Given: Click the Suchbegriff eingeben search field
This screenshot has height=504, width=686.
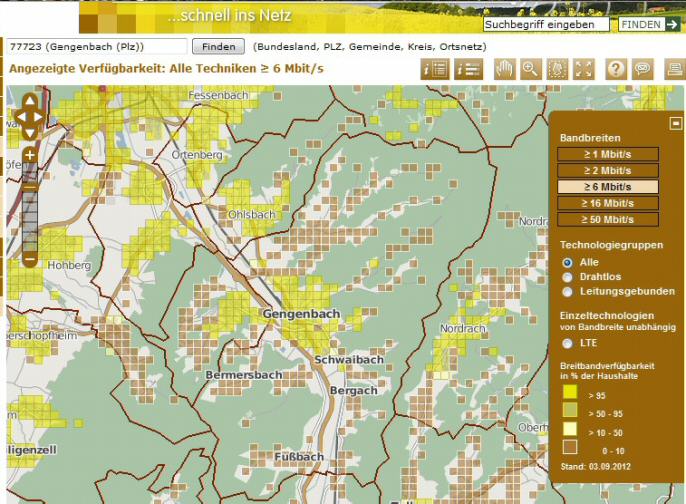Looking at the screenshot, I should (x=545, y=24).
